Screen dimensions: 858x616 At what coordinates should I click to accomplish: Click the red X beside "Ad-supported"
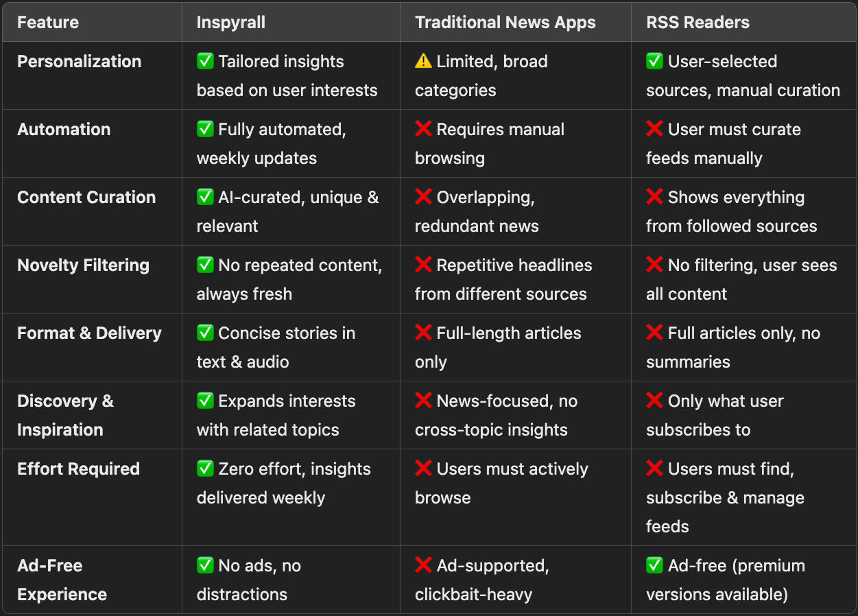pyautogui.click(x=423, y=565)
